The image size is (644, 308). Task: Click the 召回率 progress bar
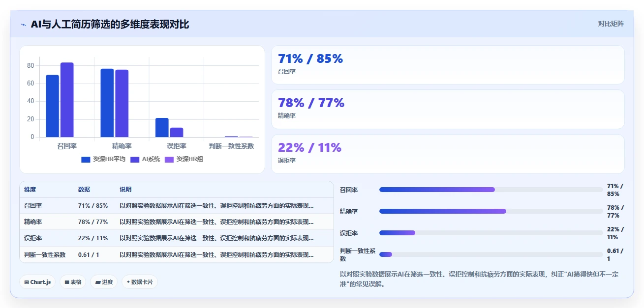[x=491, y=190]
